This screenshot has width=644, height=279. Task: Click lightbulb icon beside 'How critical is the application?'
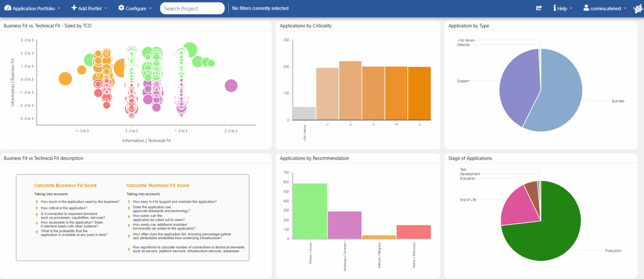click(36, 208)
